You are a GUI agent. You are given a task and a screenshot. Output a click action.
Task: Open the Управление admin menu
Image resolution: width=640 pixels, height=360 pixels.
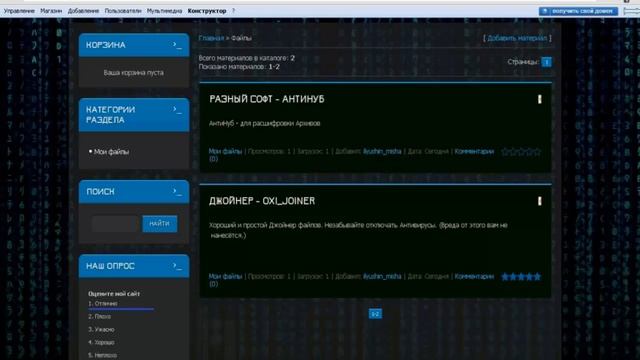pos(19,11)
